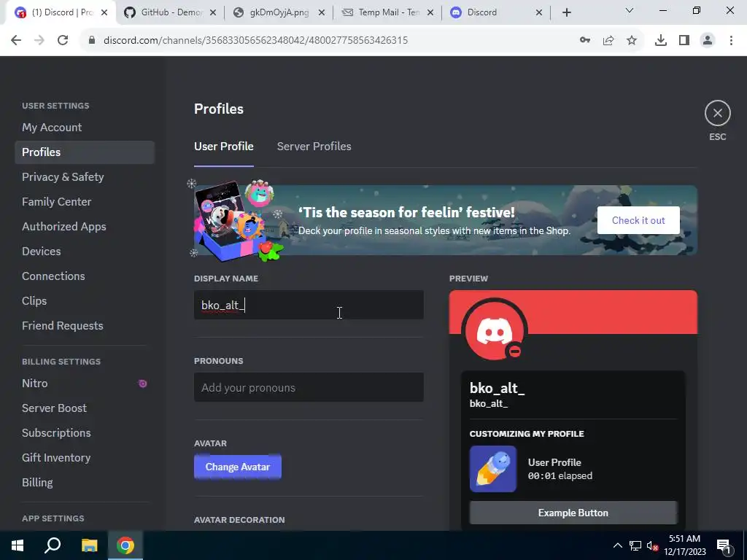Screen dimensions: 747x560
Task: Click Example Button in profile preview
Action: [x=573, y=513]
